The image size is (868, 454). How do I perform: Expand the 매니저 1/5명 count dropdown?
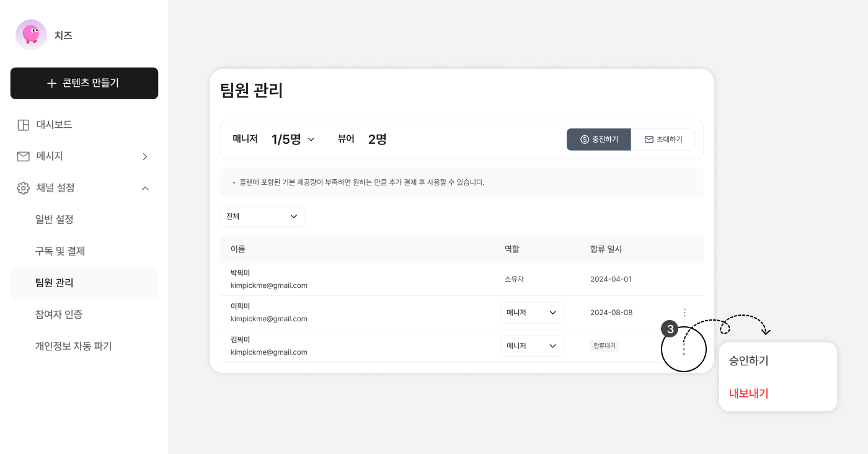[x=311, y=140]
